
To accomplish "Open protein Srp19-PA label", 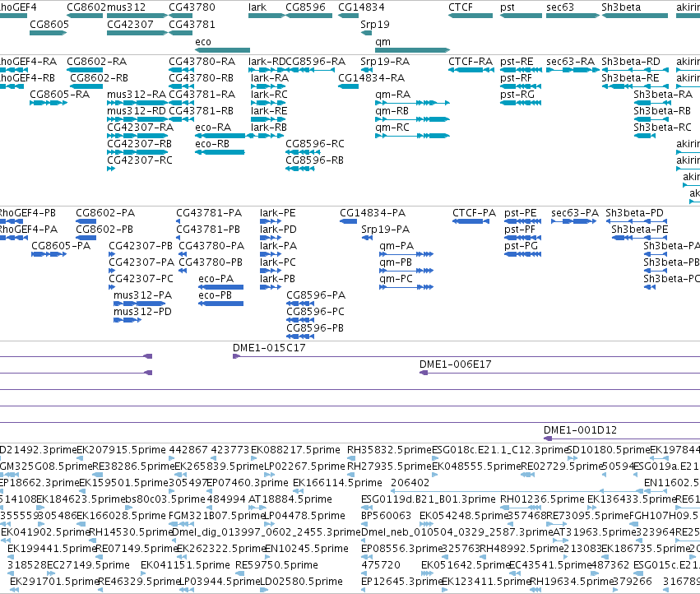I will tap(385, 230).
